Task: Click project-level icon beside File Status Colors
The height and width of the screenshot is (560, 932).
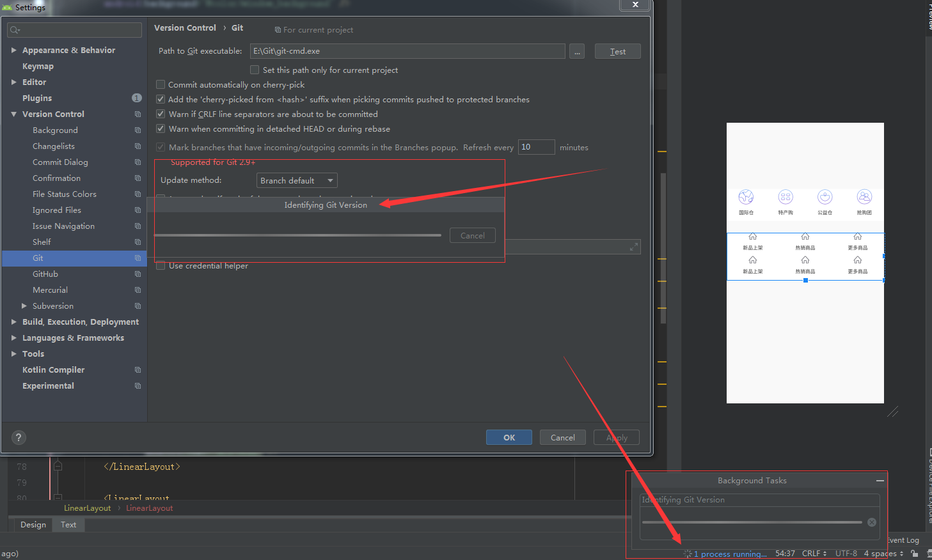Action: pyautogui.click(x=138, y=194)
